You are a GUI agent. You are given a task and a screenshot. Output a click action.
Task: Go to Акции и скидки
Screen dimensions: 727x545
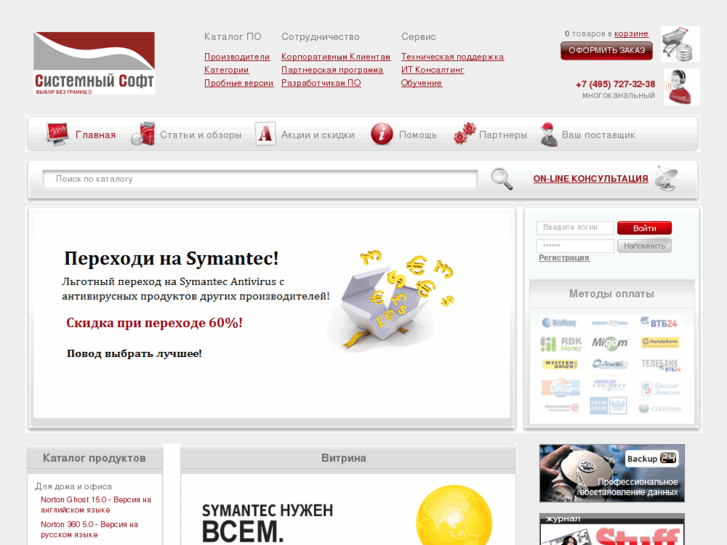pos(318,135)
